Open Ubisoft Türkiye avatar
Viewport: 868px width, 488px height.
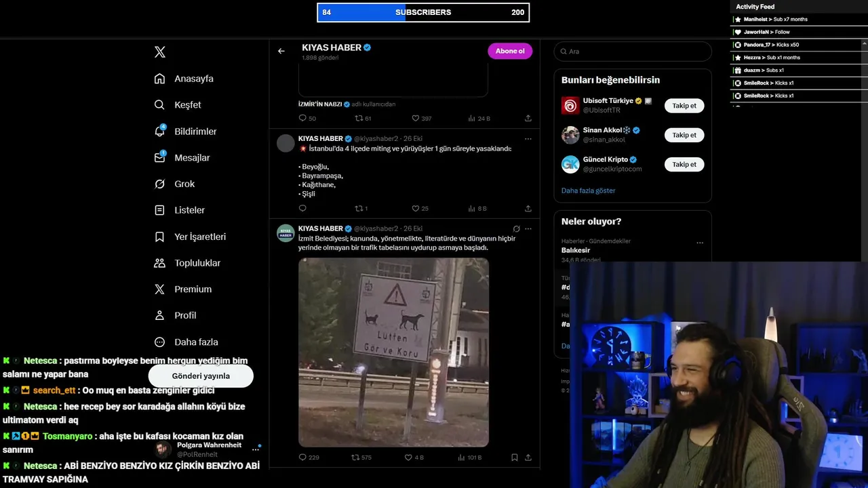point(570,106)
